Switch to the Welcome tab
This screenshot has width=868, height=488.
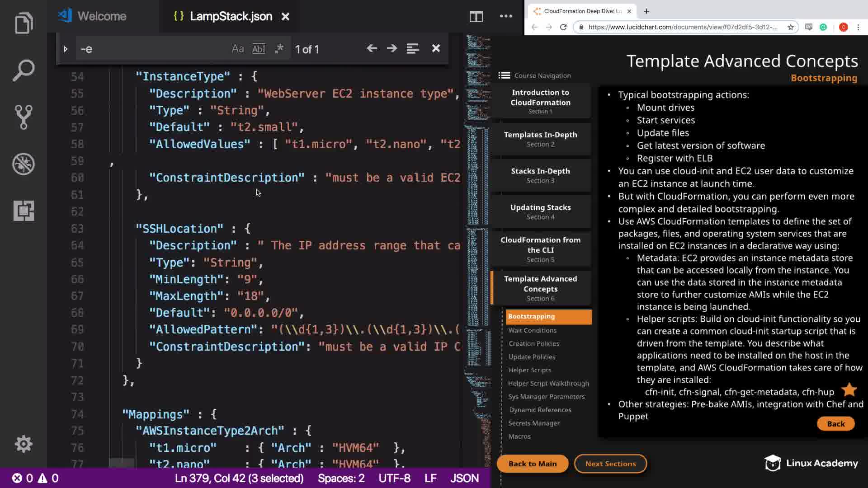coord(101,16)
